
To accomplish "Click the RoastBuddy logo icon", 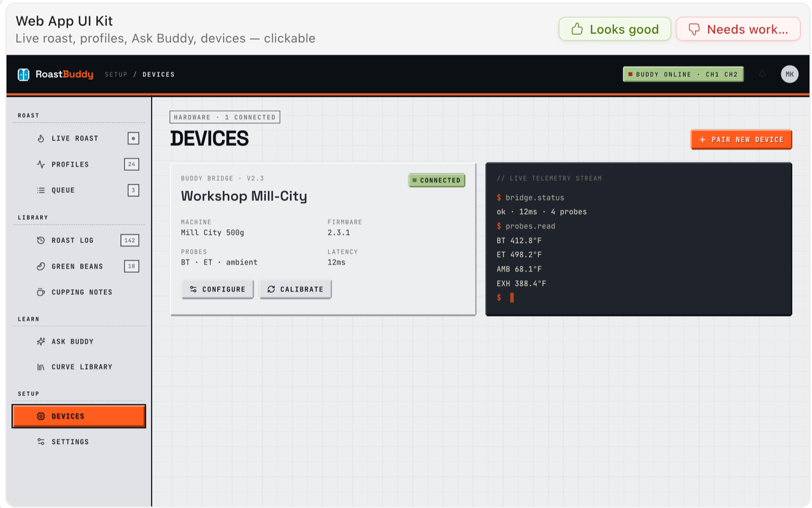I will (x=23, y=75).
